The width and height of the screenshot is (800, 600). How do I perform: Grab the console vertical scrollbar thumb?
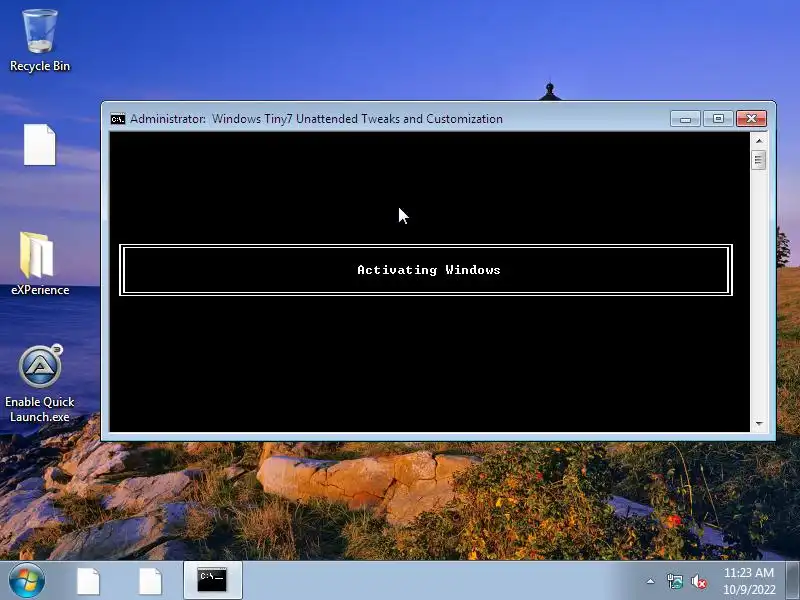(759, 160)
